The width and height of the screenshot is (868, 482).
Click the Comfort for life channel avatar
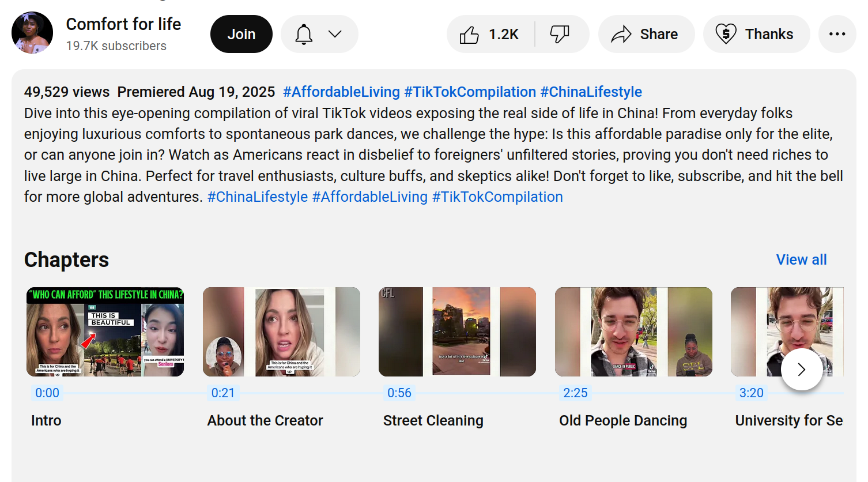click(x=32, y=33)
